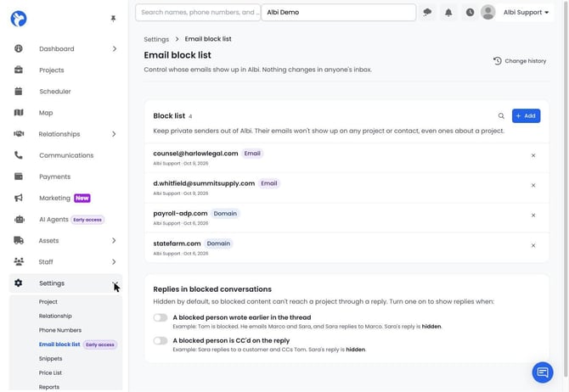Remove counsel@harlowlegal.com from block list
Viewport: 569px width, 392px height.
pos(533,155)
